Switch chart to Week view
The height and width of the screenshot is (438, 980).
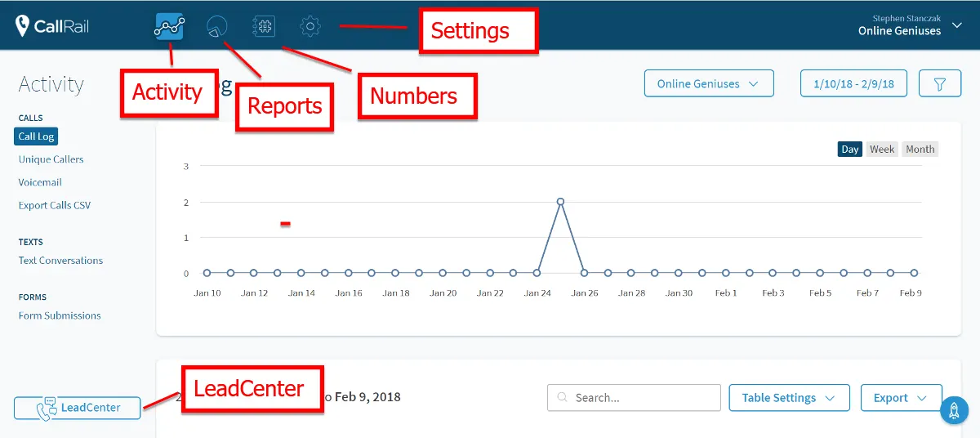(x=882, y=150)
